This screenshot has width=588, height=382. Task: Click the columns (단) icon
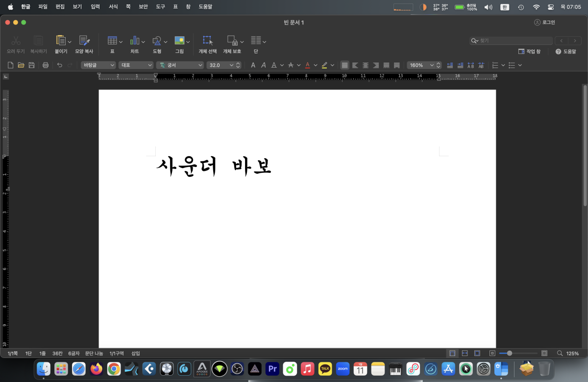pyautogui.click(x=256, y=41)
